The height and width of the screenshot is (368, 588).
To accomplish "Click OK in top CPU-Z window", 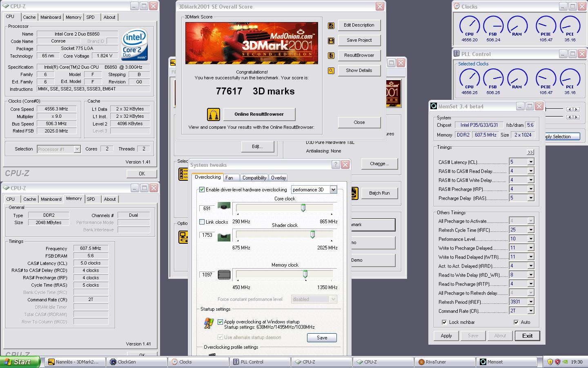I will 142,174.
